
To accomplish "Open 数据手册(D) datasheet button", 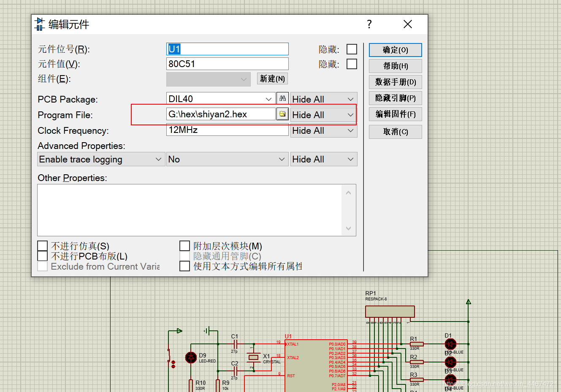I will pyautogui.click(x=396, y=82).
